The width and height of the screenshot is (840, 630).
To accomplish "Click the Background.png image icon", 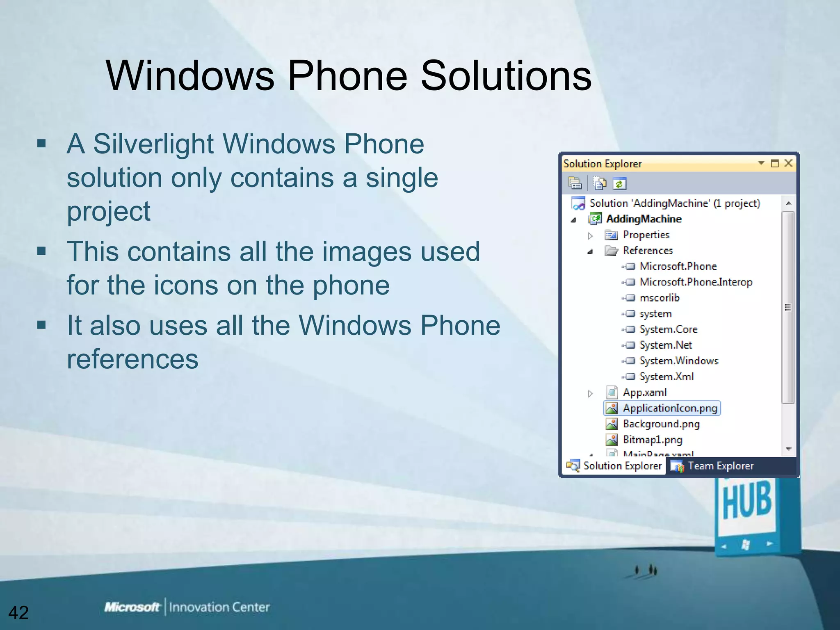I will coord(612,424).
